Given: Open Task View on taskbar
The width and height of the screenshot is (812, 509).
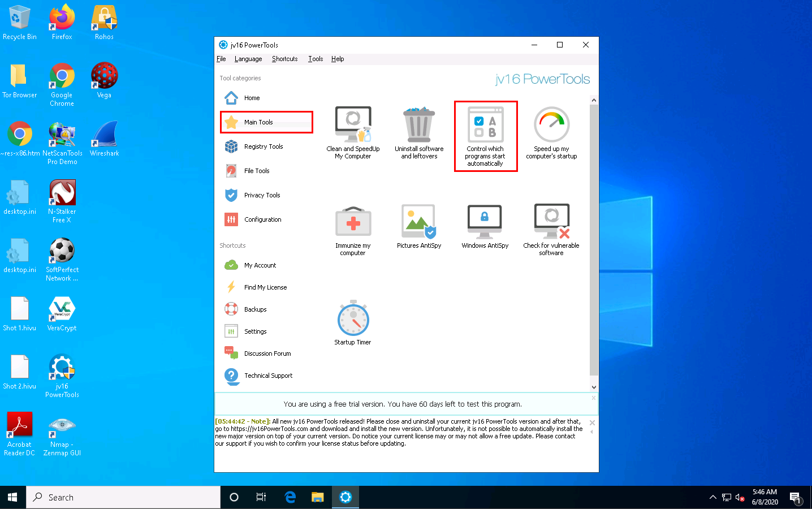Looking at the screenshot, I should (261, 497).
